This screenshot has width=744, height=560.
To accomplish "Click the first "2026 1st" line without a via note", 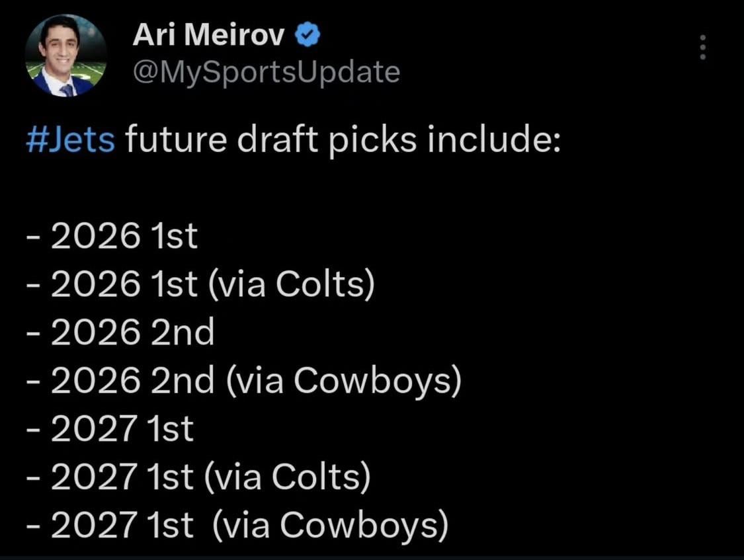I will pyautogui.click(x=112, y=237).
